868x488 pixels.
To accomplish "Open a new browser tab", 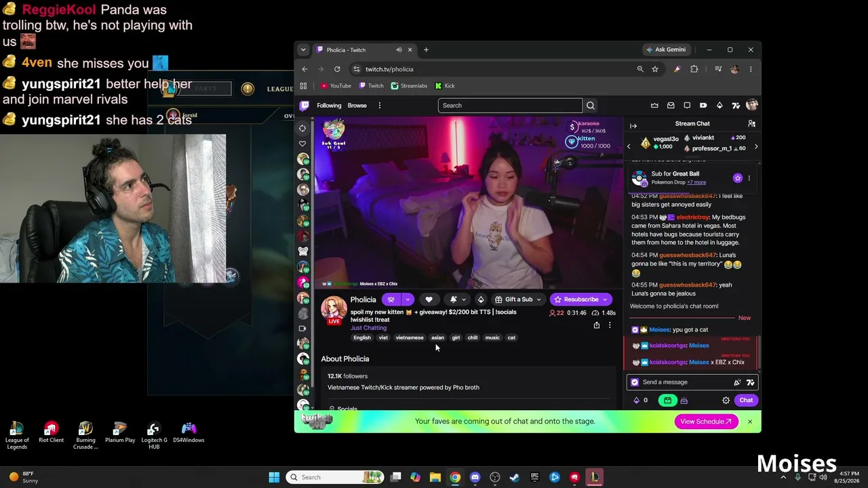I will pos(426,49).
